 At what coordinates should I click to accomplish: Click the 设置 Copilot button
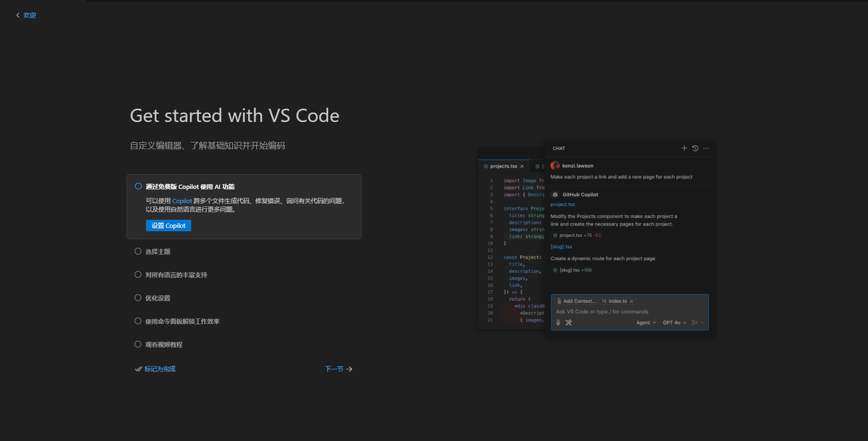[168, 225]
